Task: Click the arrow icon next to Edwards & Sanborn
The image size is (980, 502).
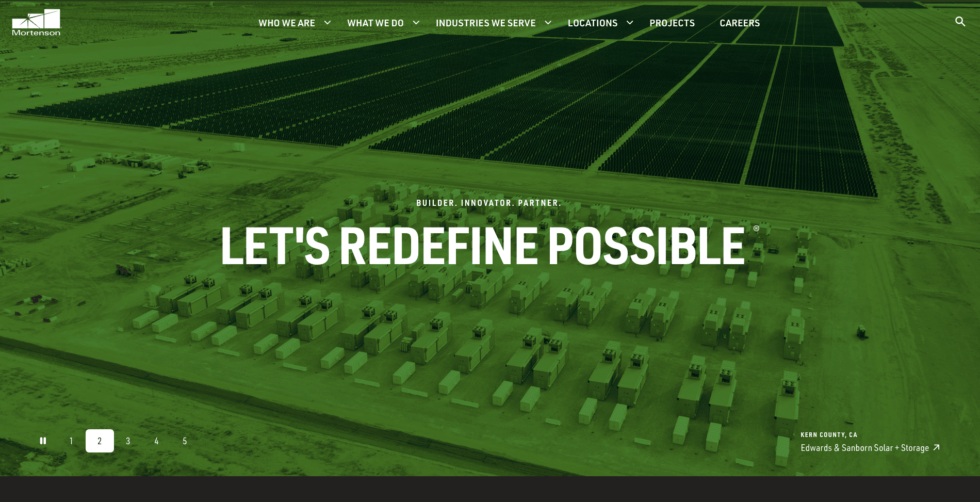Action: pos(936,448)
